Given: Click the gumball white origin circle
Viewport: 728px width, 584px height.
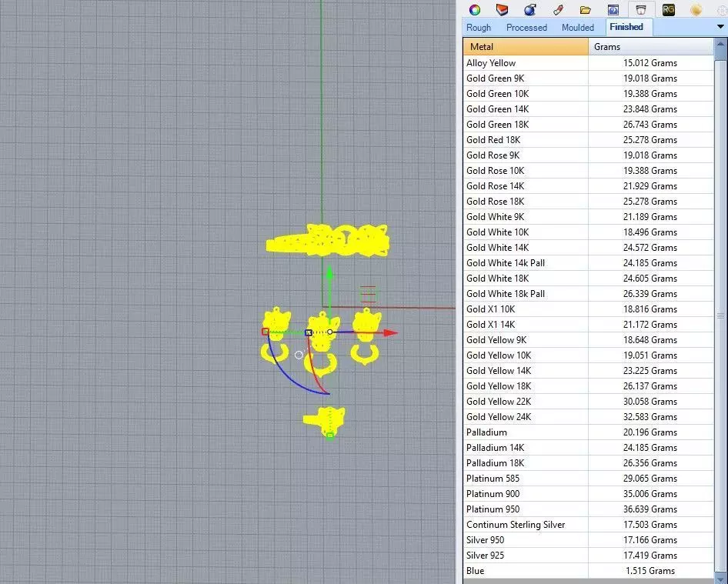Looking at the screenshot, I should [x=329, y=332].
